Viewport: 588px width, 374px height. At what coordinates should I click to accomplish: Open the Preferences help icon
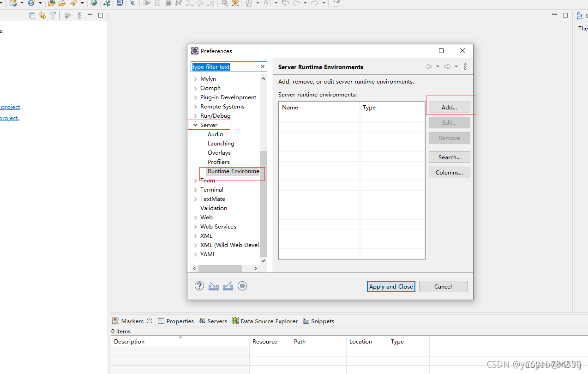point(199,286)
